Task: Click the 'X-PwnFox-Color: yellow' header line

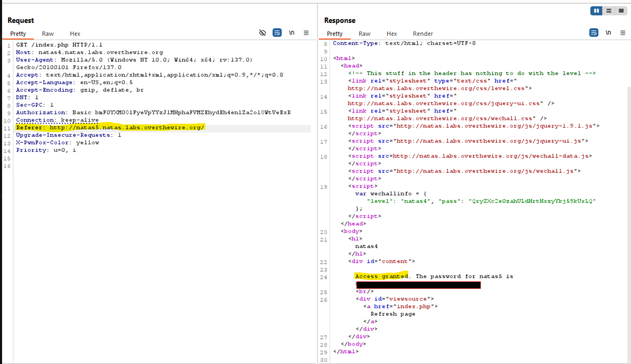Action: [x=58, y=143]
